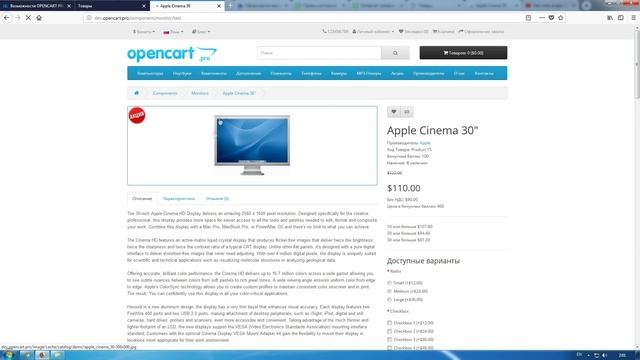Open the Камеры category menu

tap(339, 73)
